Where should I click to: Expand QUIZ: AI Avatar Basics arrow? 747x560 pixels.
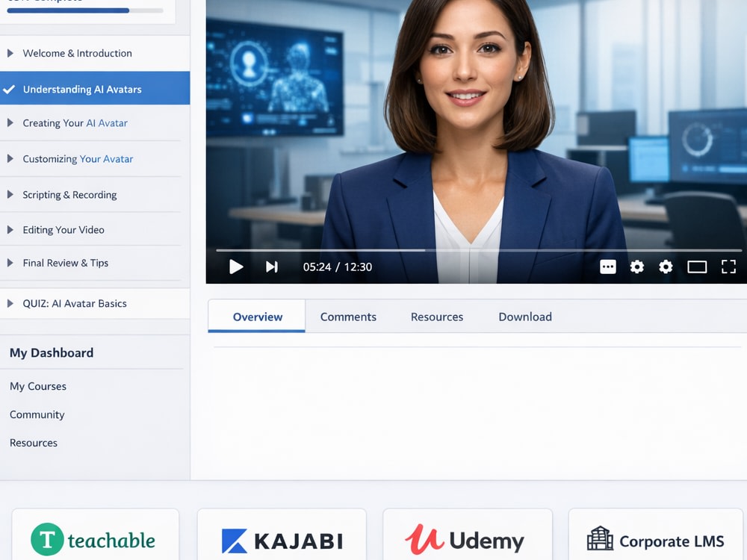10,303
